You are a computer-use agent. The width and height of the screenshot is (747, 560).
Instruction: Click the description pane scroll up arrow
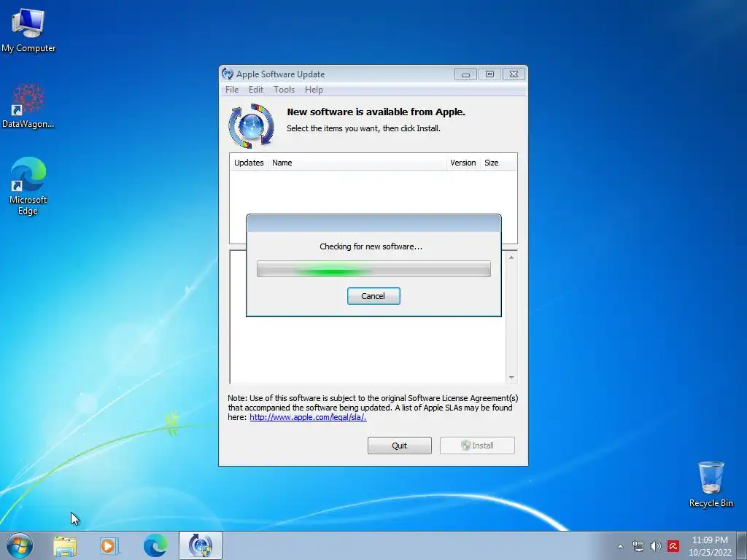click(511, 257)
